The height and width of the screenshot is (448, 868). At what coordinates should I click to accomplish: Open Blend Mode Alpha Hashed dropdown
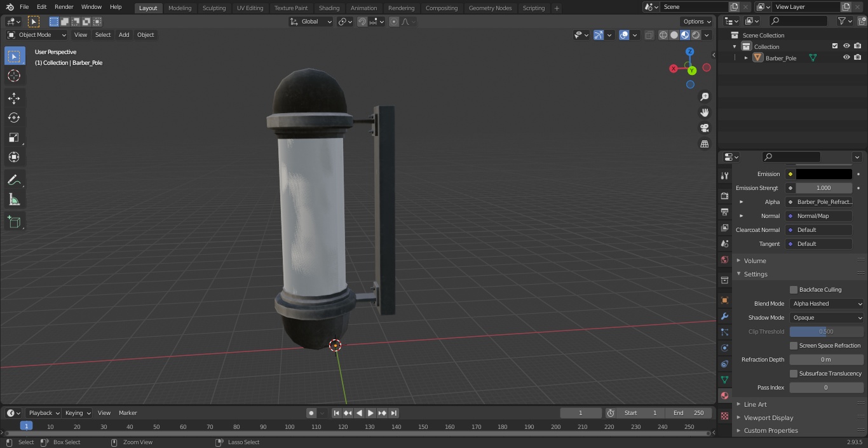click(827, 304)
